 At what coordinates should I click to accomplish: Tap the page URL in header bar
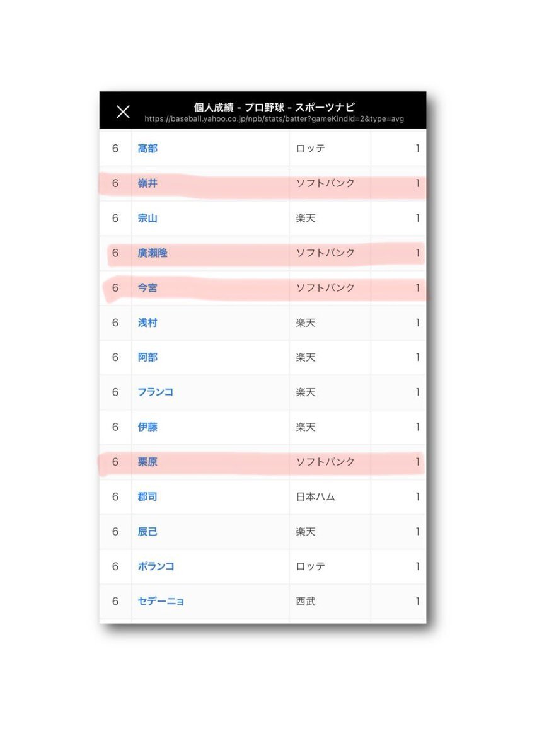coord(274,118)
